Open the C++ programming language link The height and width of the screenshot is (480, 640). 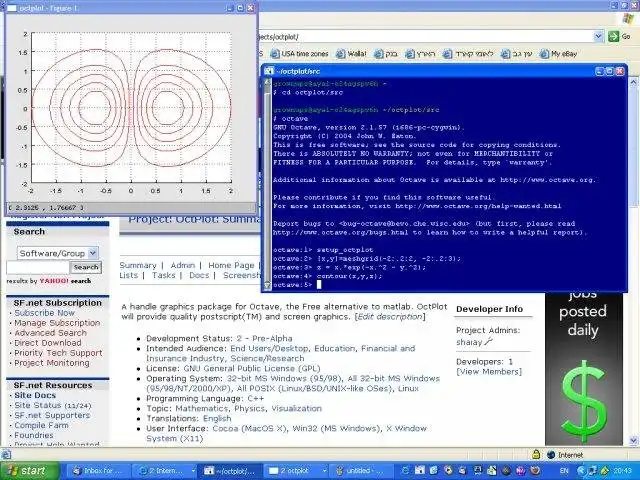point(256,398)
